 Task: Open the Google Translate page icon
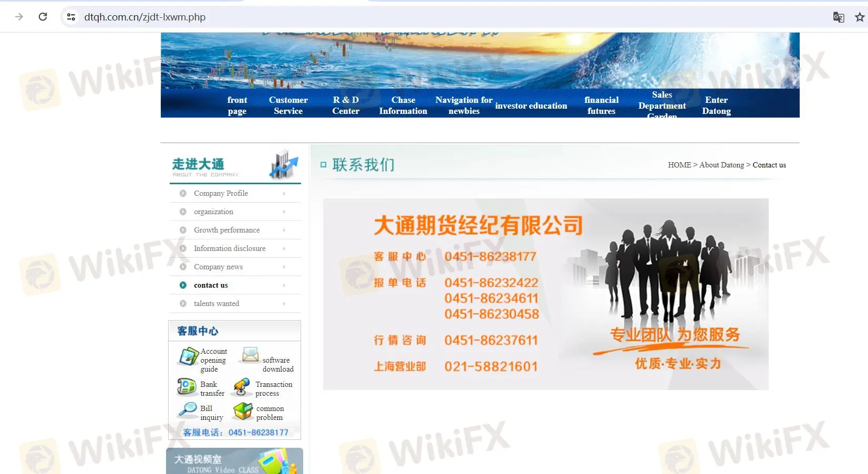[x=838, y=17]
